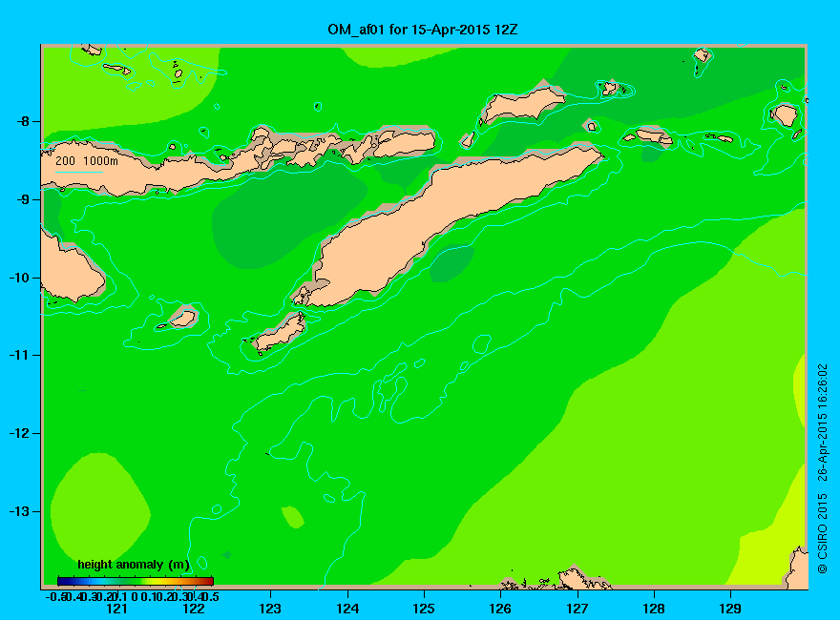Click the plot title 'OM_af01 for 15-Apr-2015 12Z'
Image resolution: width=840 pixels, height=620 pixels.
tap(423, 29)
